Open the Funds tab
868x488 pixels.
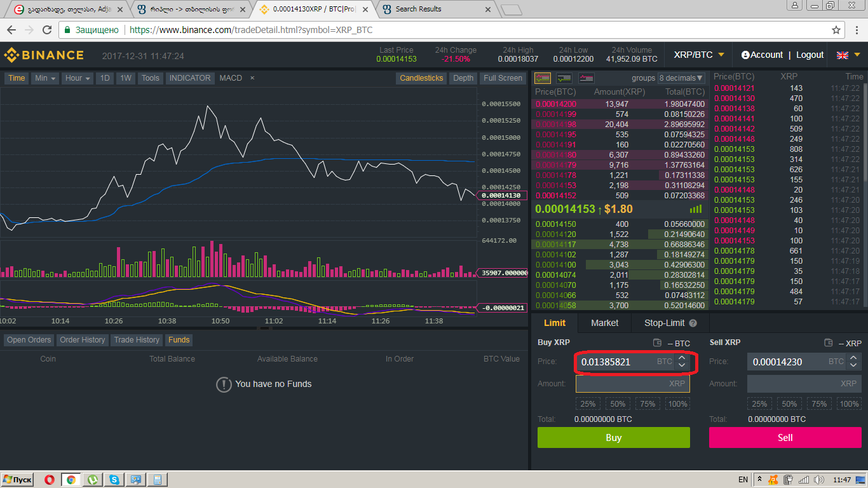click(x=179, y=340)
